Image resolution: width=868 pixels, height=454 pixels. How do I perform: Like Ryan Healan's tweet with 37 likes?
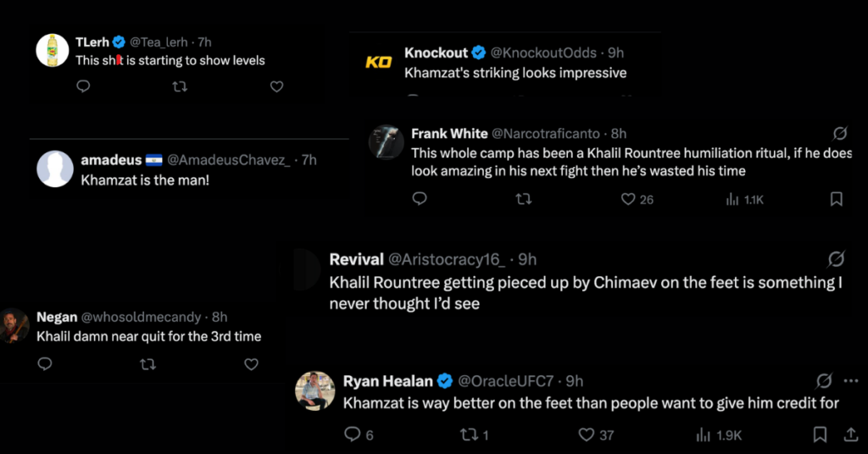pyautogui.click(x=586, y=435)
